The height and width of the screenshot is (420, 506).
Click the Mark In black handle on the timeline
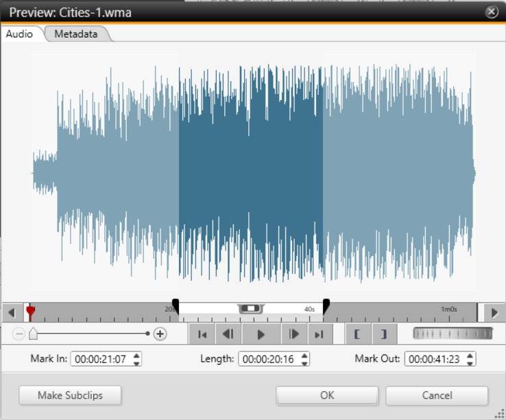pos(176,306)
